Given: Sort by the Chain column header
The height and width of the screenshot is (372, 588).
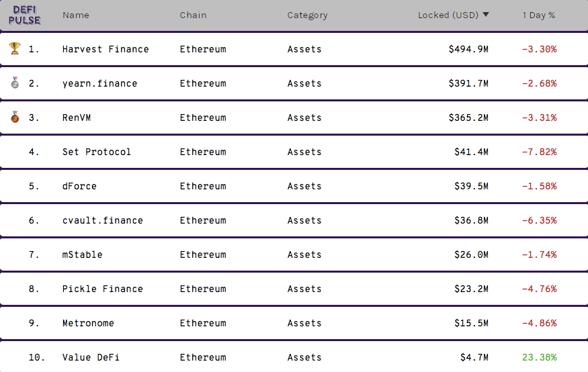Looking at the screenshot, I should coord(193,15).
